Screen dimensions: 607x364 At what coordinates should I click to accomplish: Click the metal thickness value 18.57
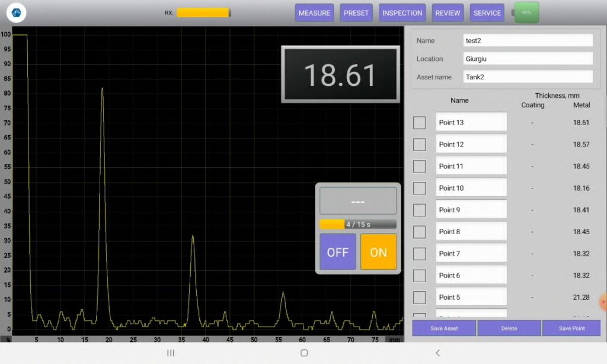581,145
